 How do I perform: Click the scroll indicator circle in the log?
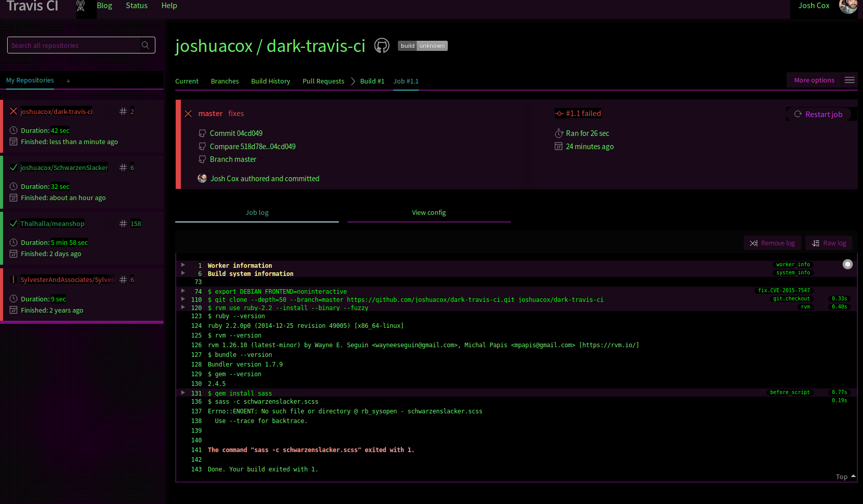click(847, 264)
